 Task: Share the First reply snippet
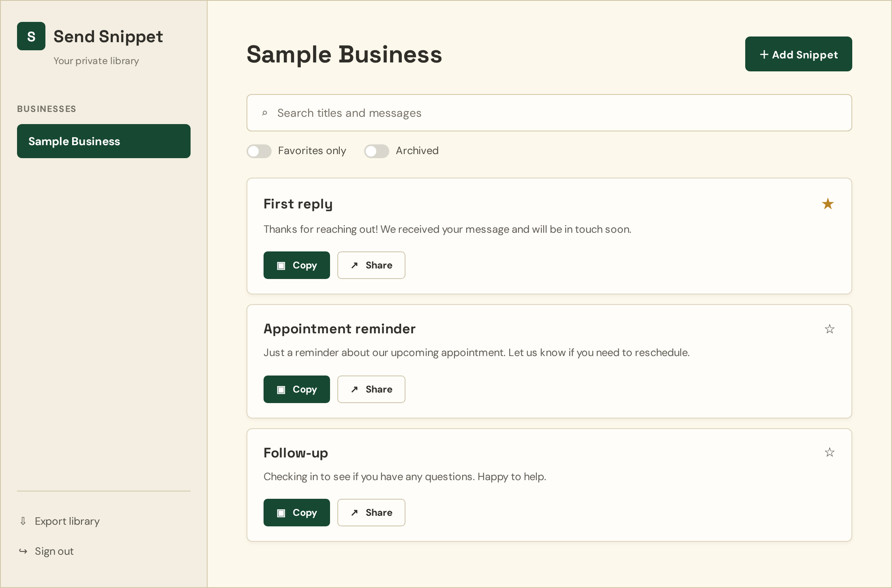click(x=371, y=265)
